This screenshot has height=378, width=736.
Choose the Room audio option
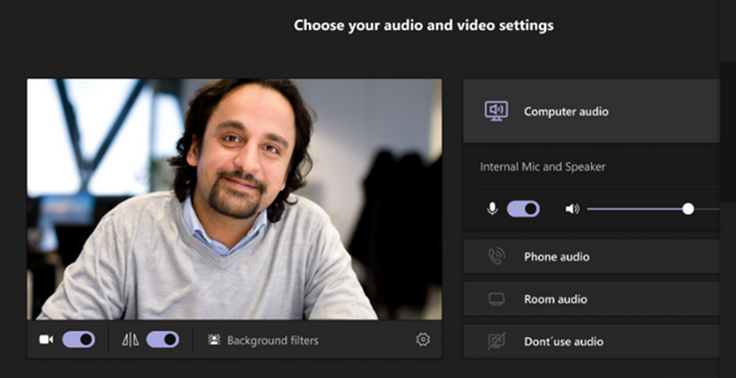coord(591,299)
